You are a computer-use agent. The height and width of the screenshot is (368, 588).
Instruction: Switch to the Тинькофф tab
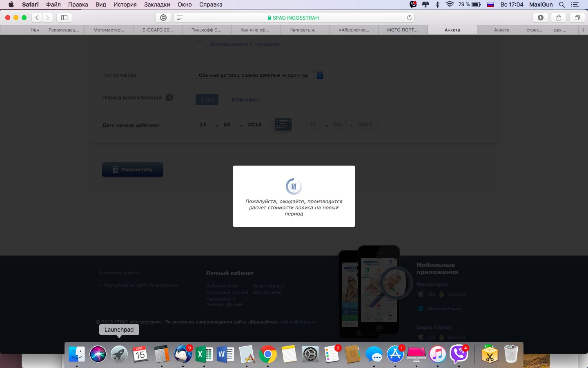tap(206, 30)
